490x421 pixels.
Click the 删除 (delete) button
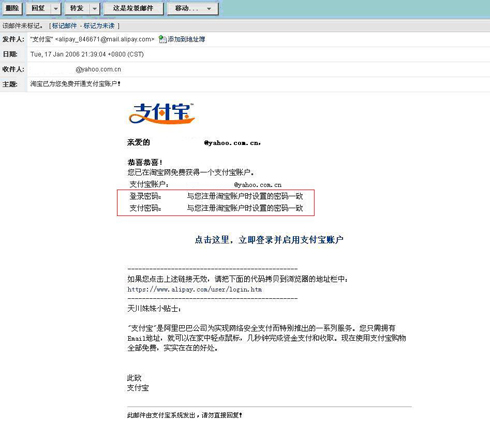tap(12, 8)
